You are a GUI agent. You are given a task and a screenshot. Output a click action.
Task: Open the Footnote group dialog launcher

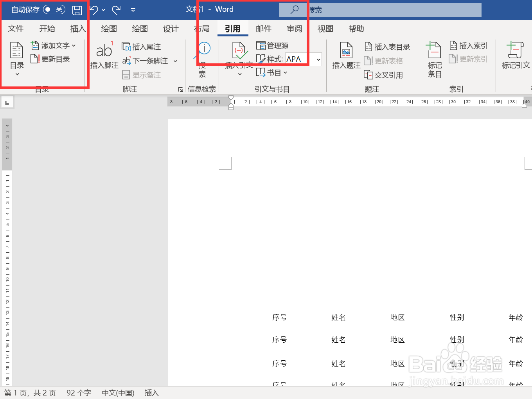(181, 90)
